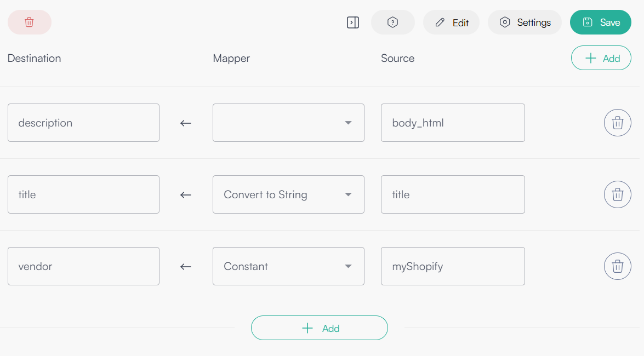Delete the title mapping row
Viewport: 644px width, 356px height.
point(617,194)
